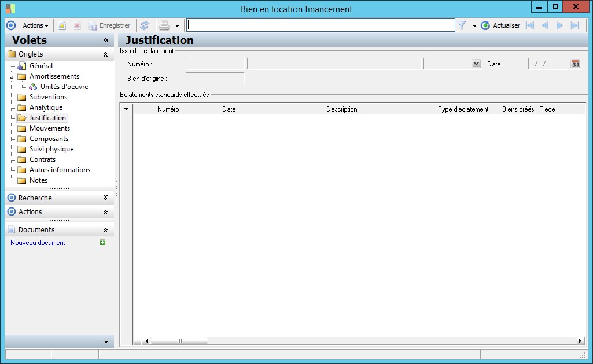Focus the toolbar search input field
593x364 pixels.
click(321, 25)
